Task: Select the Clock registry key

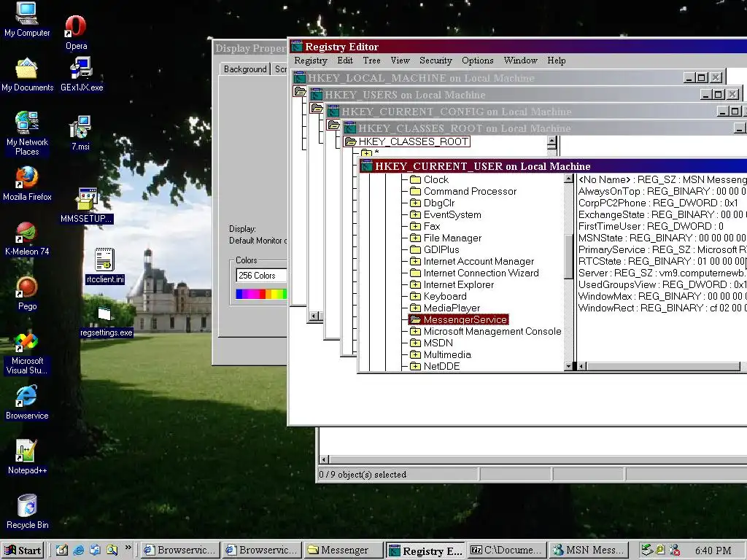Action: pos(436,179)
